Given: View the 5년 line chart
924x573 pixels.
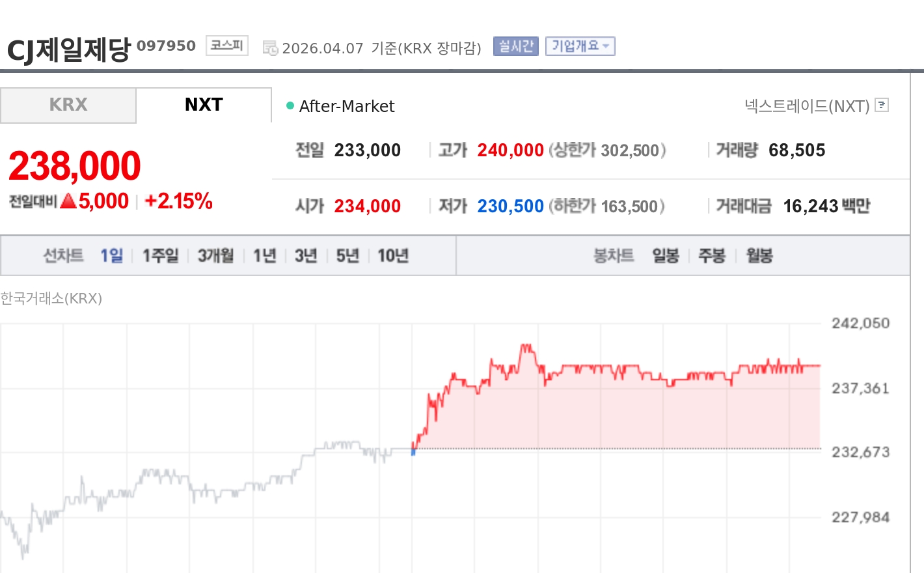Looking at the screenshot, I should (347, 255).
